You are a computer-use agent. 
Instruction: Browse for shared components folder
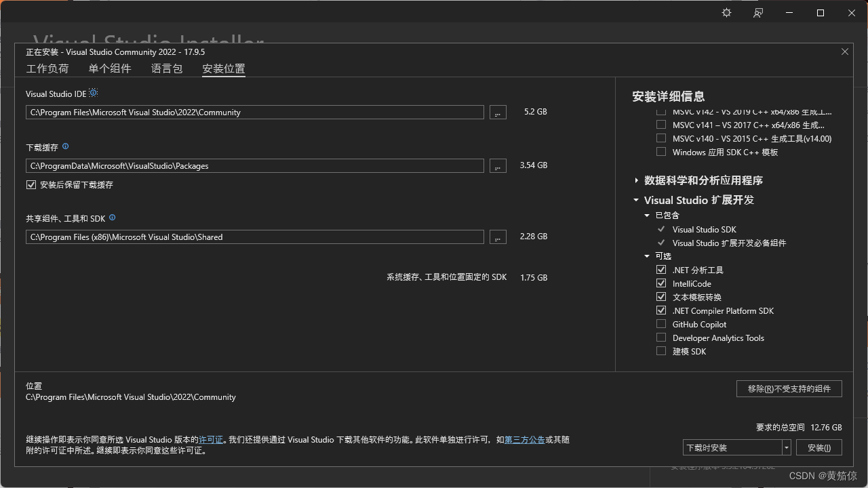(498, 237)
